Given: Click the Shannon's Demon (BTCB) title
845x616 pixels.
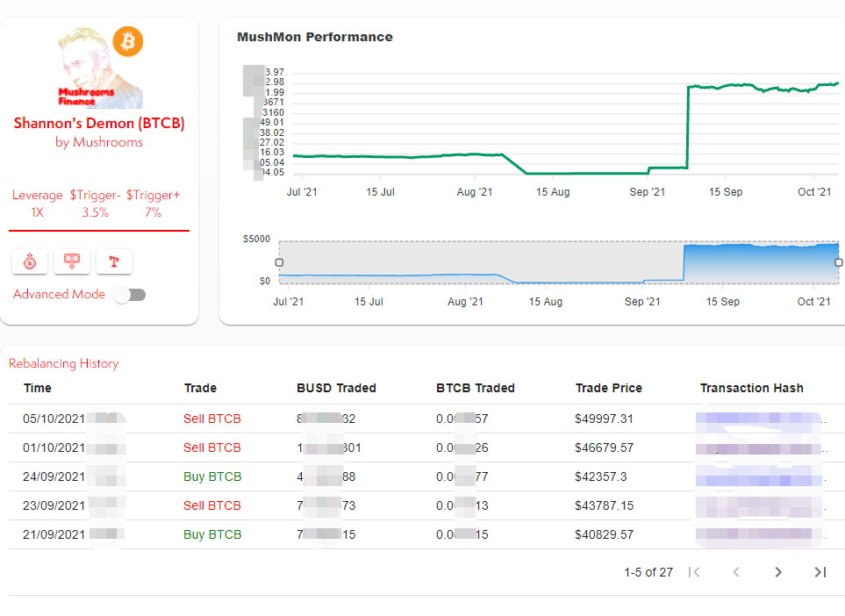Looking at the screenshot, I should [99, 124].
